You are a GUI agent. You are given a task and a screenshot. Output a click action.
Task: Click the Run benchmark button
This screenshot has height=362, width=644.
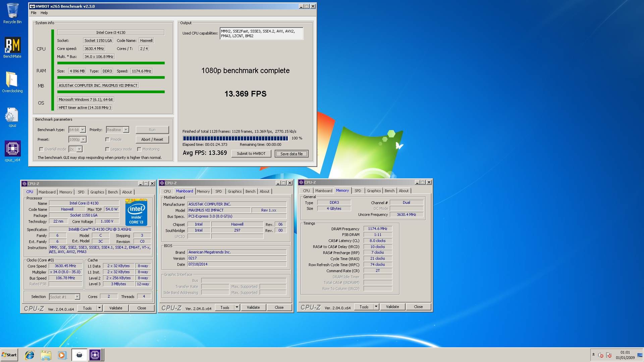(x=152, y=130)
